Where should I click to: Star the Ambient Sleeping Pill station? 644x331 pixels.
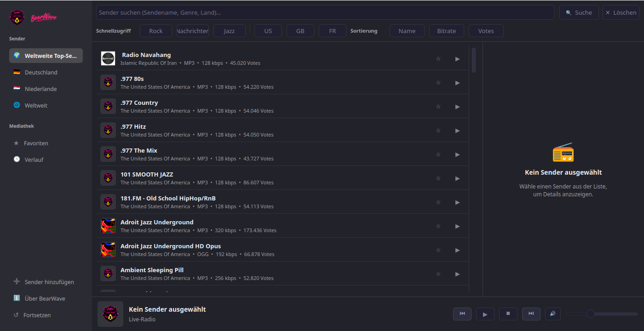[438, 274]
